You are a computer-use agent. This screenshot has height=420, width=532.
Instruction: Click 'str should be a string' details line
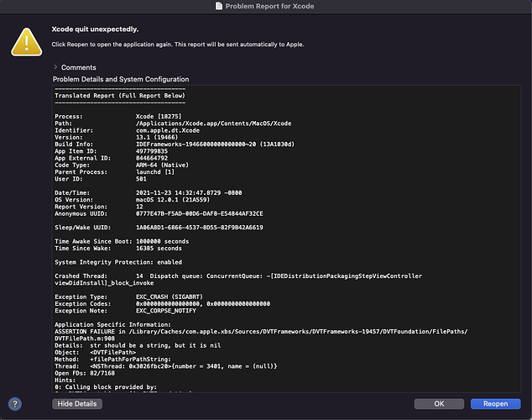pos(138,345)
